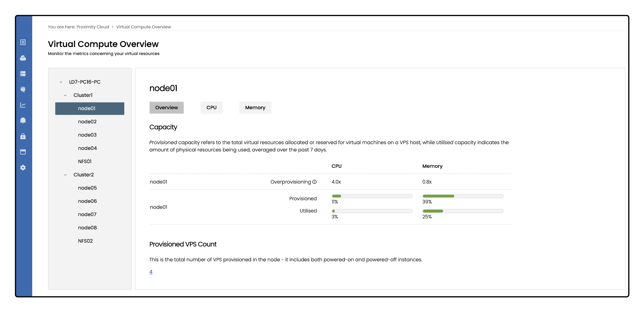Screen dimensions: 644x312
Task: Open the line chart analytics icon
Action: pos(23,105)
